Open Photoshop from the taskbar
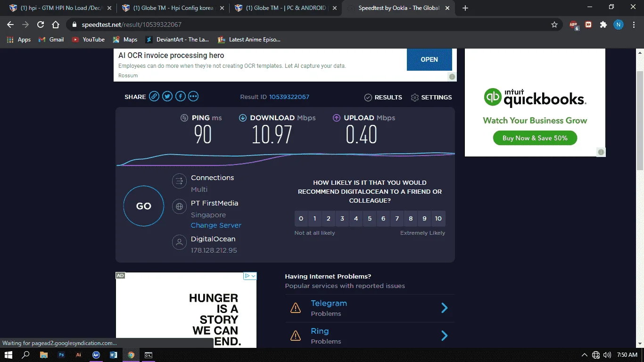This screenshot has height=362, width=644. (x=61, y=355)
